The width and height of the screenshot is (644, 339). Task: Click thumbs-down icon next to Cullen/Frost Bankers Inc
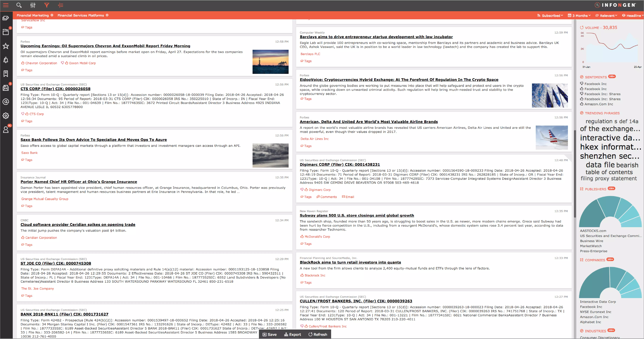(302, 326)
